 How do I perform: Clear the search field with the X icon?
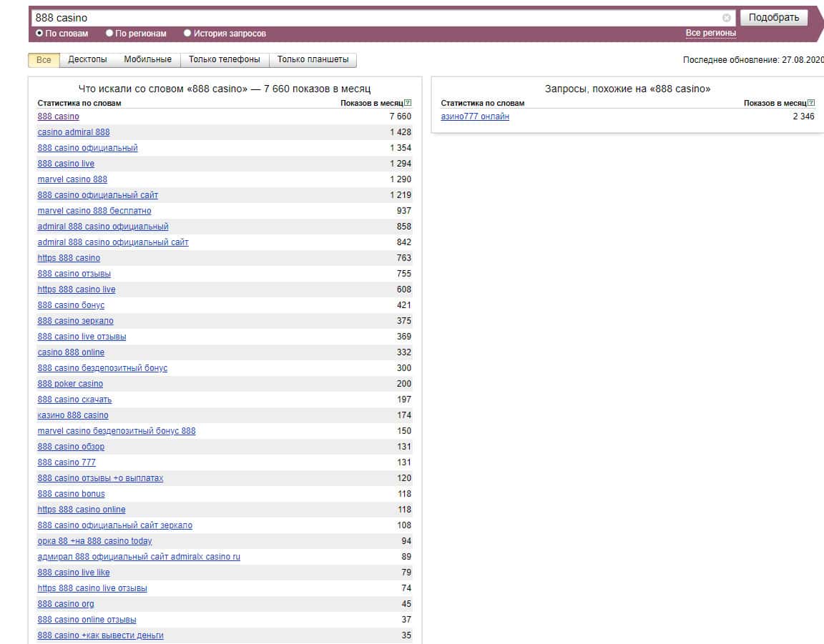(727, 18)
